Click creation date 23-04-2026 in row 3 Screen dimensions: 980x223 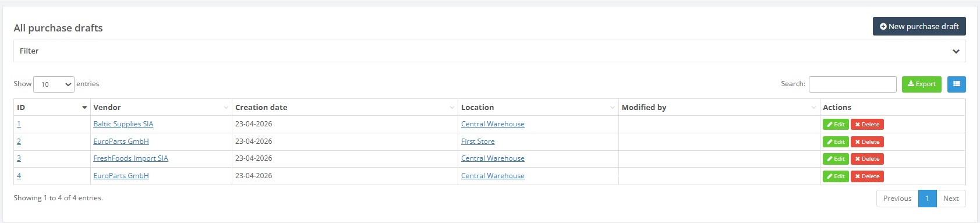click(253, 158)
